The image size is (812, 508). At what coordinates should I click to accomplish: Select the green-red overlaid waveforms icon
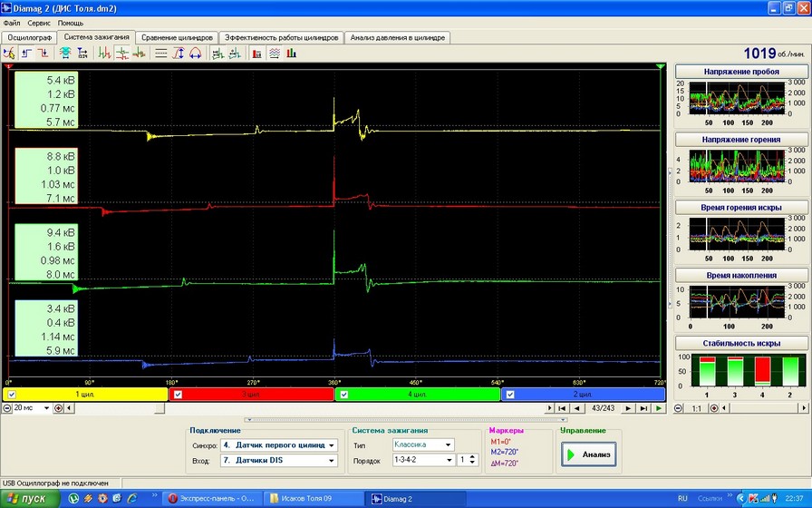(x=104, y=53)
